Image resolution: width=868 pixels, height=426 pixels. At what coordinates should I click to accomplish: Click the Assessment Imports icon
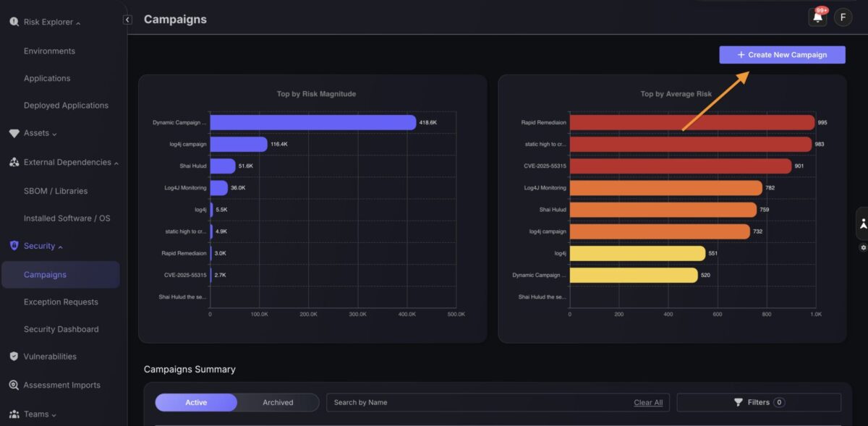tap(14, 385)
